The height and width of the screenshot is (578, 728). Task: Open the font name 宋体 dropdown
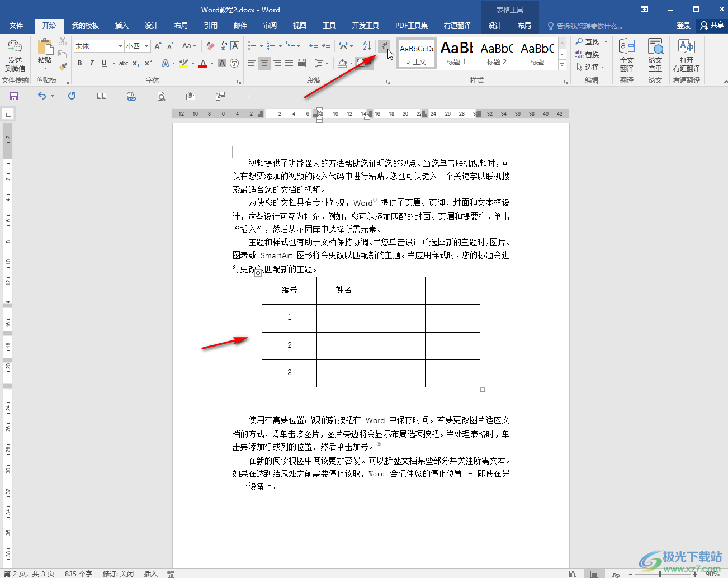coord(120,46)
